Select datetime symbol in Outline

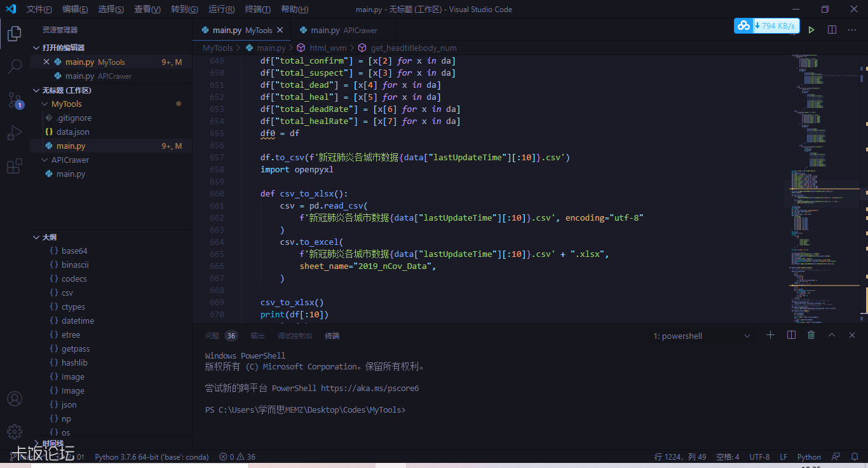pos(111,320)
